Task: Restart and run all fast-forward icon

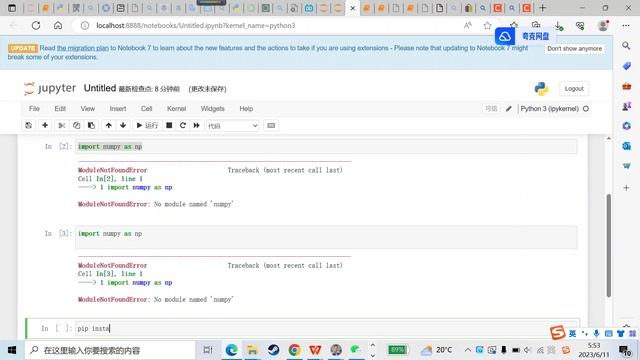Action: click(x=196, y=125)
